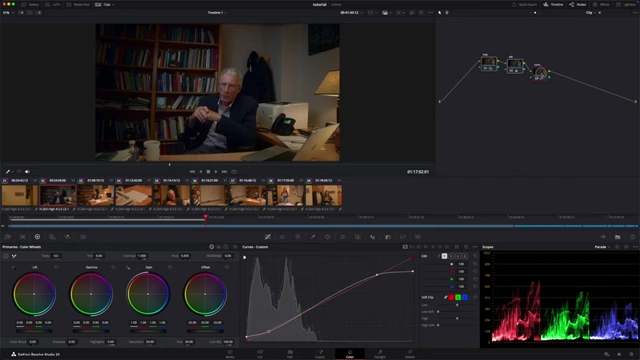Open the LUTs panel
Image resolution: width=640 pixels, height=360 pixels.
(x=53, y=4)
